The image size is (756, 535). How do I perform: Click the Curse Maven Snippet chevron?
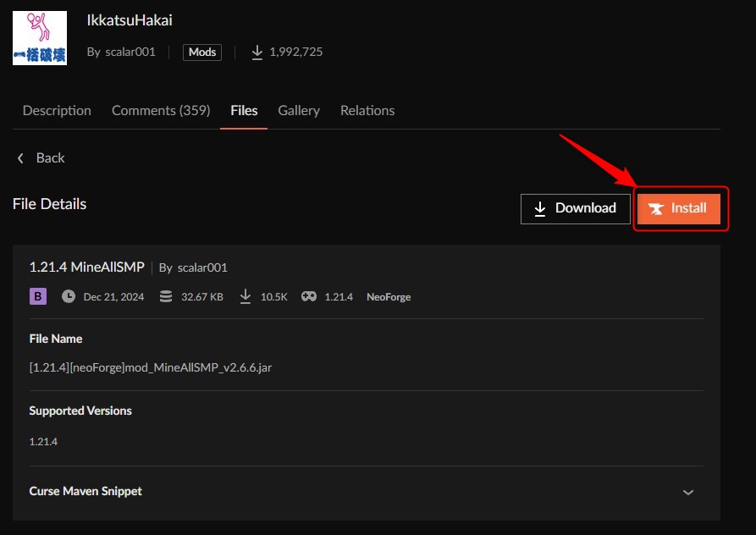coord(688,492)
